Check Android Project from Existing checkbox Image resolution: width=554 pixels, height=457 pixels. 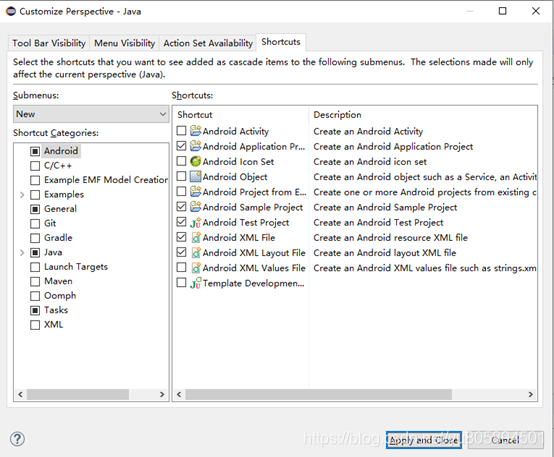pyautogui.click(x=181, y=192)
